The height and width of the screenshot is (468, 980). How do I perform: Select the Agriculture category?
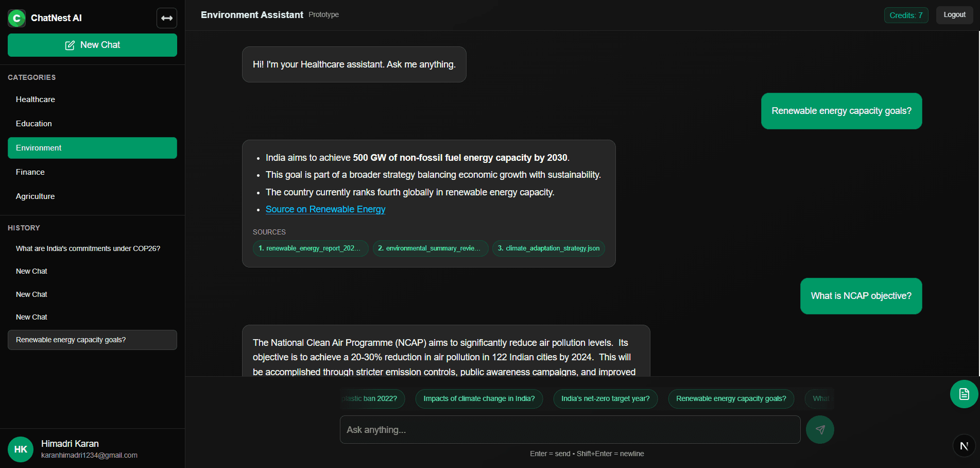pos(35,196)
